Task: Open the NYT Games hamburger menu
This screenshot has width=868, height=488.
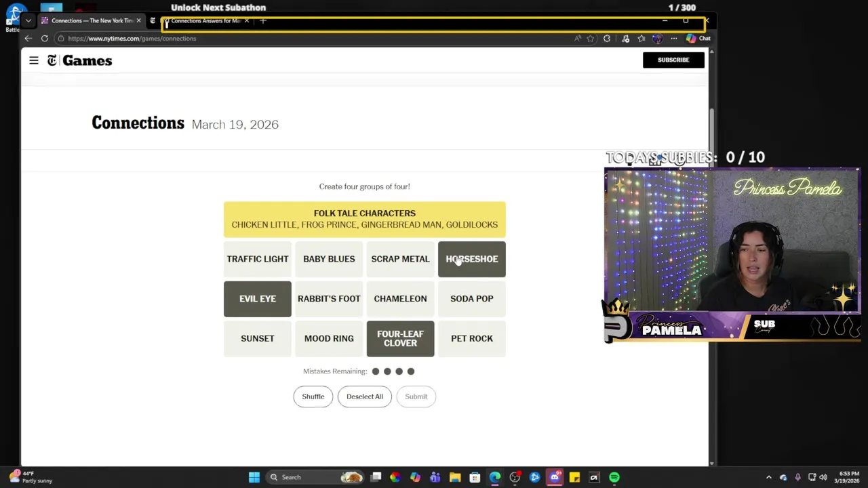Action: coord(34,60)
